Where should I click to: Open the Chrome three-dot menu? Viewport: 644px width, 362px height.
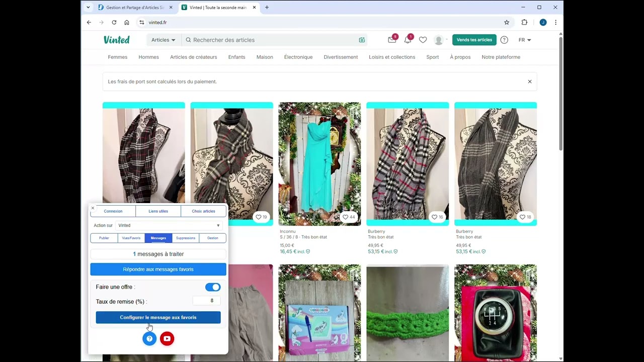pos(555,22)
